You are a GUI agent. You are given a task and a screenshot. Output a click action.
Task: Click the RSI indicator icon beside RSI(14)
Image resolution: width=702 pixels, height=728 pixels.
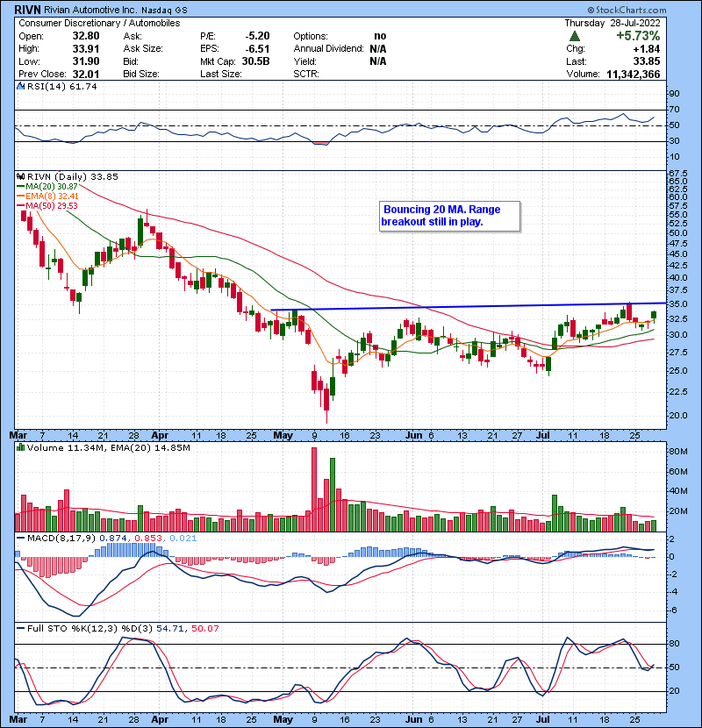(20, 86)
